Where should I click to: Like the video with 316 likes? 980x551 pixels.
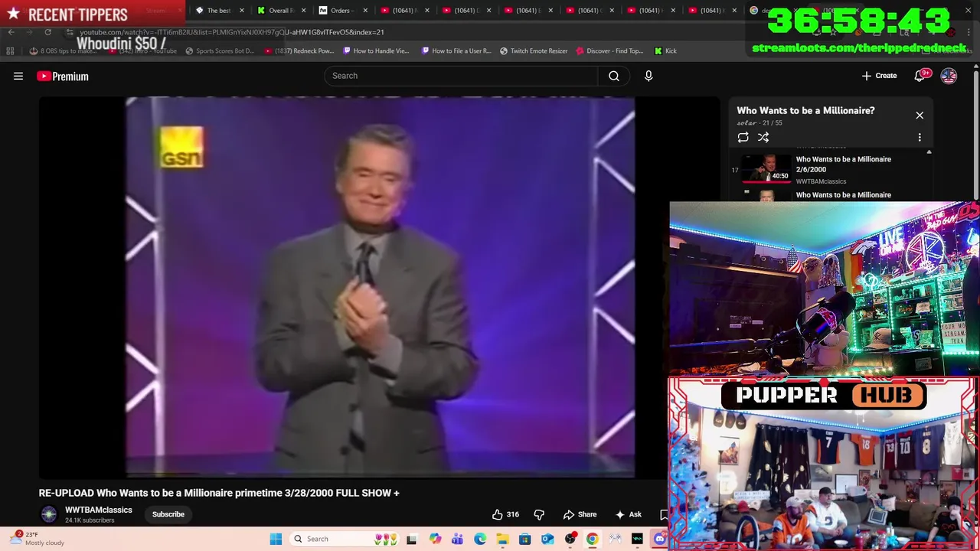(x=506, y=514)
